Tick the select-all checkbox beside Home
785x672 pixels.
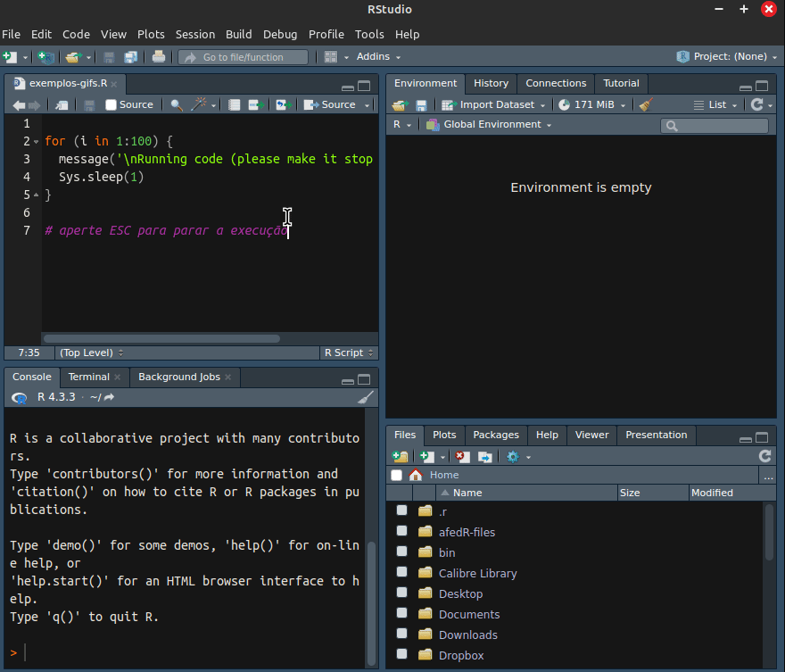[x=397, y=475]
